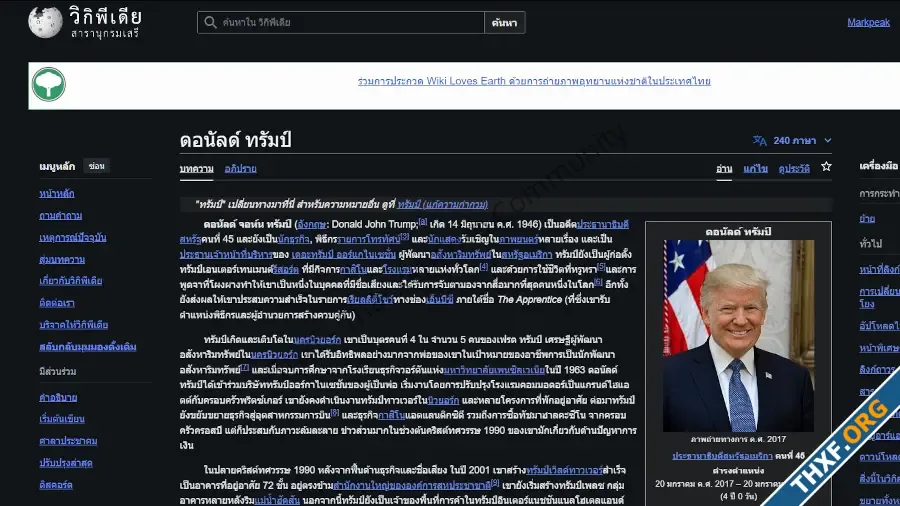This screenshot has width=900, height=506.
Task: Open ประธานาธิบดีสหรัฐอเมริกา link in infobox
Action: (x=722, y=456)
